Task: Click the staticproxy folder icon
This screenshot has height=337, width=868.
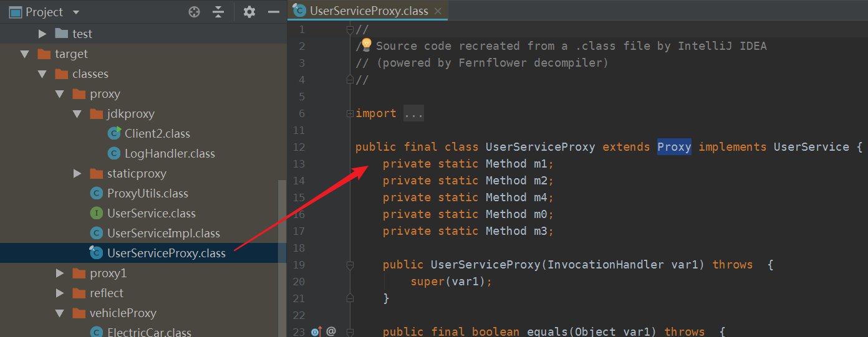Action: click(x=96, y=173)
